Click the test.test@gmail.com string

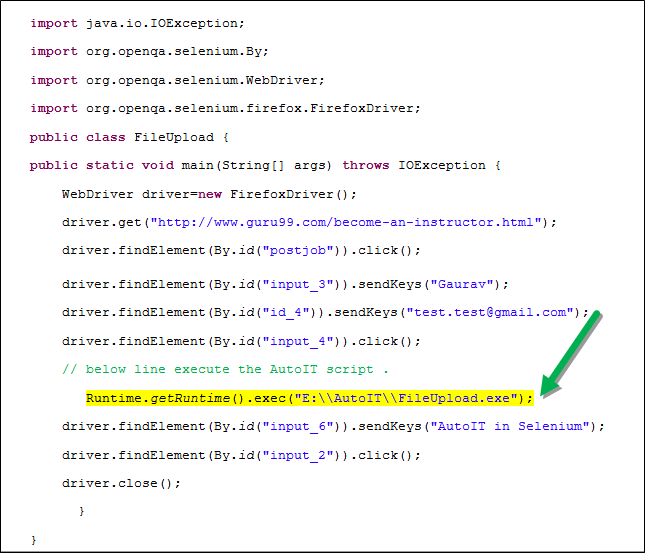point(491,312)
